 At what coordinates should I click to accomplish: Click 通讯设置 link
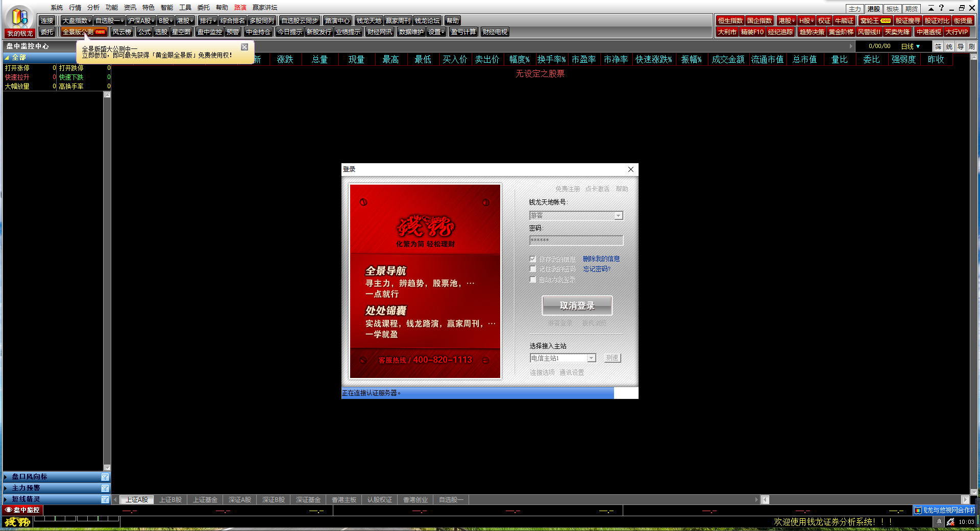572,372
